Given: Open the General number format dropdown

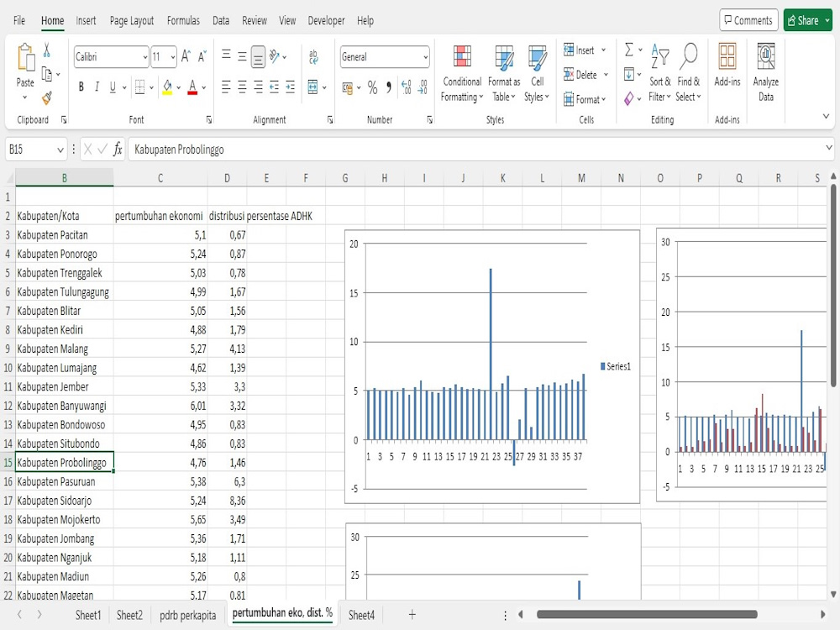Looking at the screenshot, I should coord(425,57).
